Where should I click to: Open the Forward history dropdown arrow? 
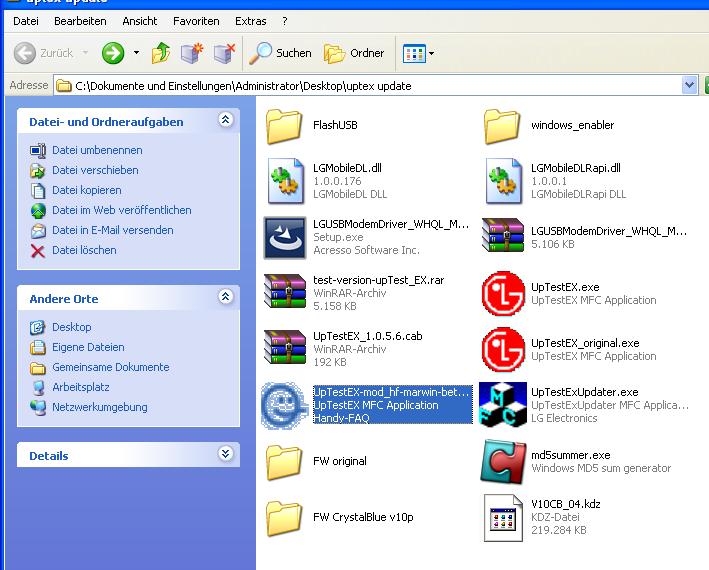click(136, 53)
